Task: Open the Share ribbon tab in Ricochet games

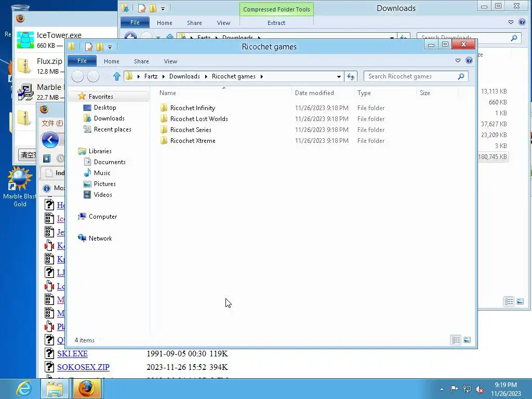Action: (141, 61)
